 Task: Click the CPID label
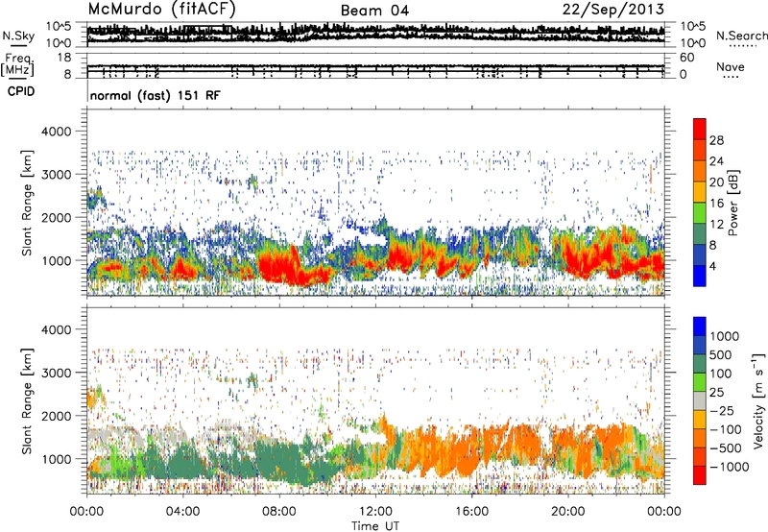[21, 91]
